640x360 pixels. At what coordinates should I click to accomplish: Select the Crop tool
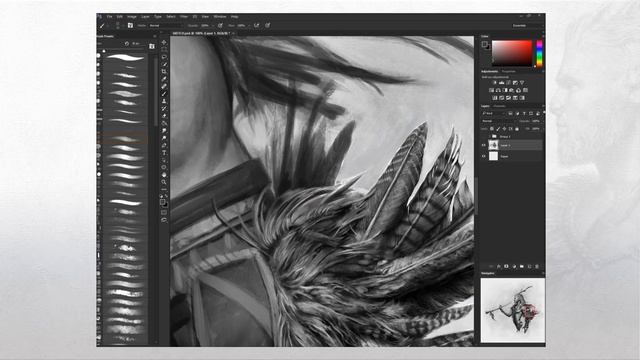(x=164, y=71)
